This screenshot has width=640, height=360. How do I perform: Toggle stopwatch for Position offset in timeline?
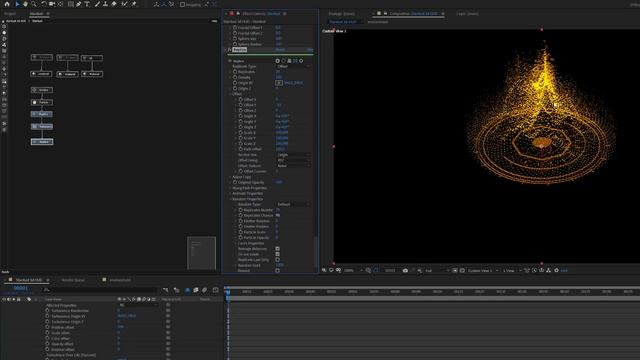click(47, 327)
